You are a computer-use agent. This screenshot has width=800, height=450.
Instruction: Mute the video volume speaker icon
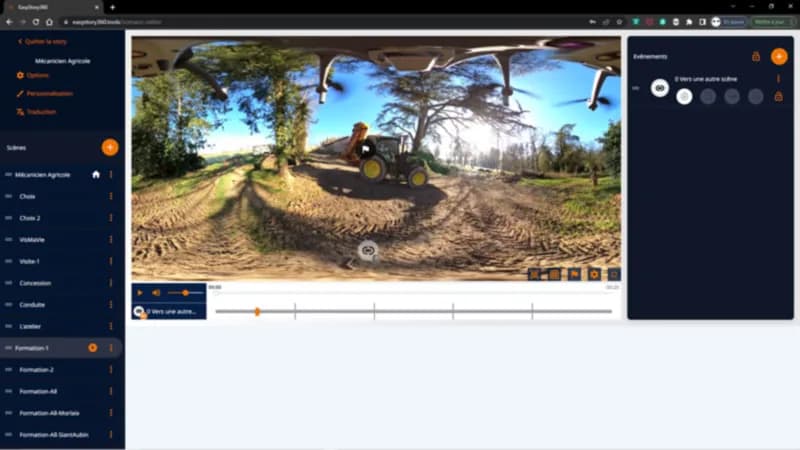pos(156,292)
